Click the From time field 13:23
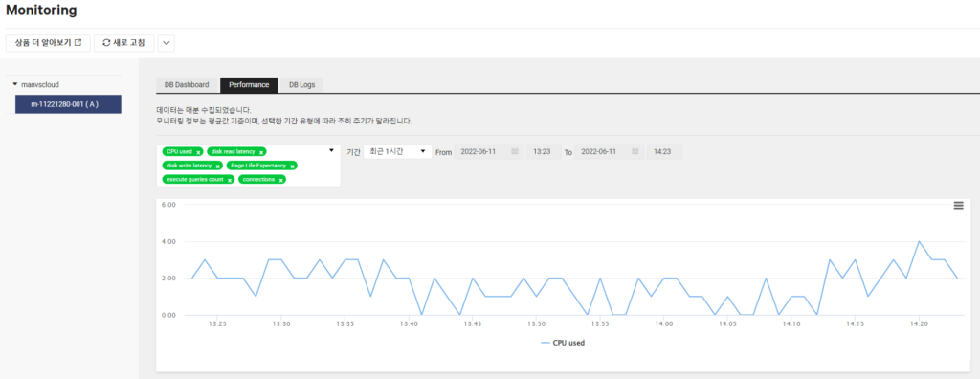The height and width of the screenshot is (379, 980). tap(544, 152)
